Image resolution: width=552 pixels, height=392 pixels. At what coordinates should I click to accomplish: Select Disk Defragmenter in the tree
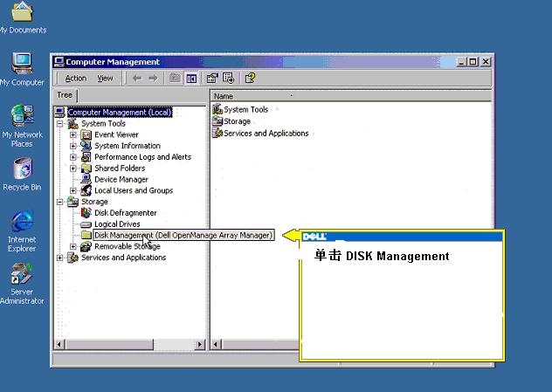coord(126,213)
